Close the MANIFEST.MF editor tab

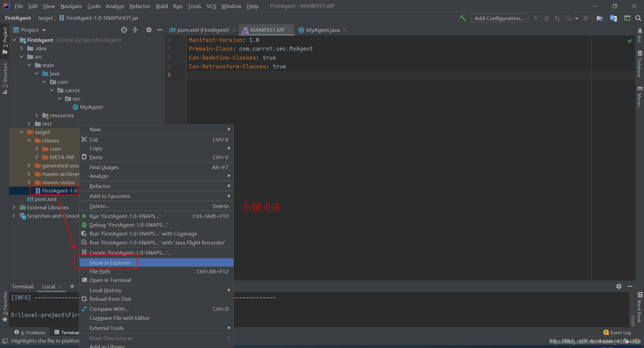290,30
